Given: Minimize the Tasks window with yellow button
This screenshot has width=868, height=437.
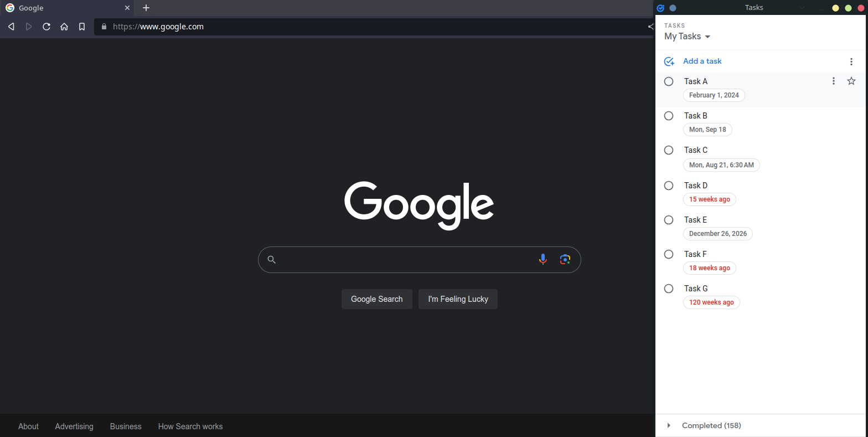Looking at the screenshot, I should pos(835,8).
